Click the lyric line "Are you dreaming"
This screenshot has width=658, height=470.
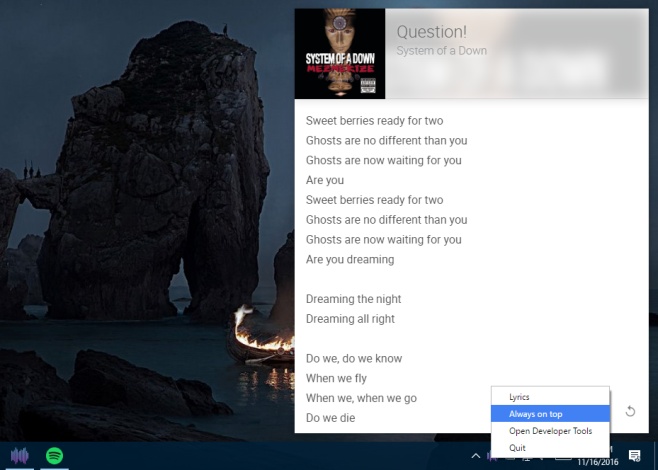point(350,259)
